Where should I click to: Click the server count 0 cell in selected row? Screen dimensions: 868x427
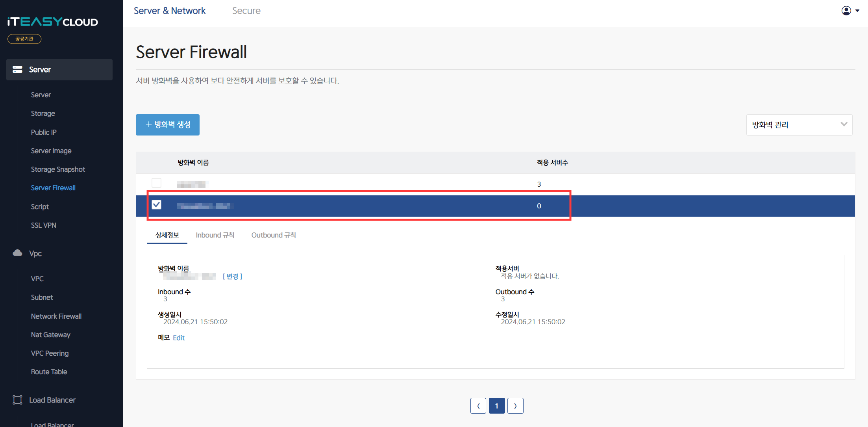coord(539,206)
